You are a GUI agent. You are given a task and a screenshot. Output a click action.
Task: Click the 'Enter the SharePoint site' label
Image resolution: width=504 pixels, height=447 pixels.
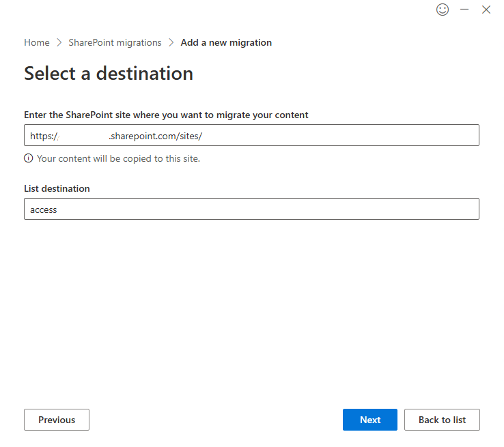166,115
